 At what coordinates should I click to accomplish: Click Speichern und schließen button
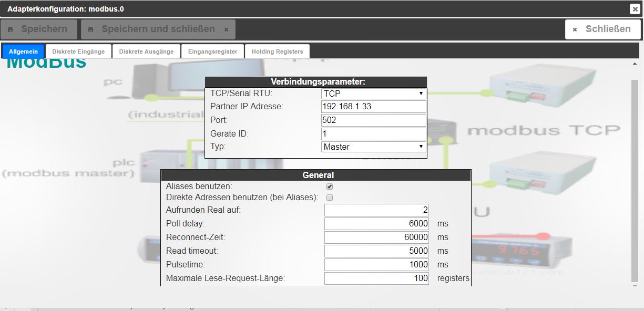click(158, 29)
